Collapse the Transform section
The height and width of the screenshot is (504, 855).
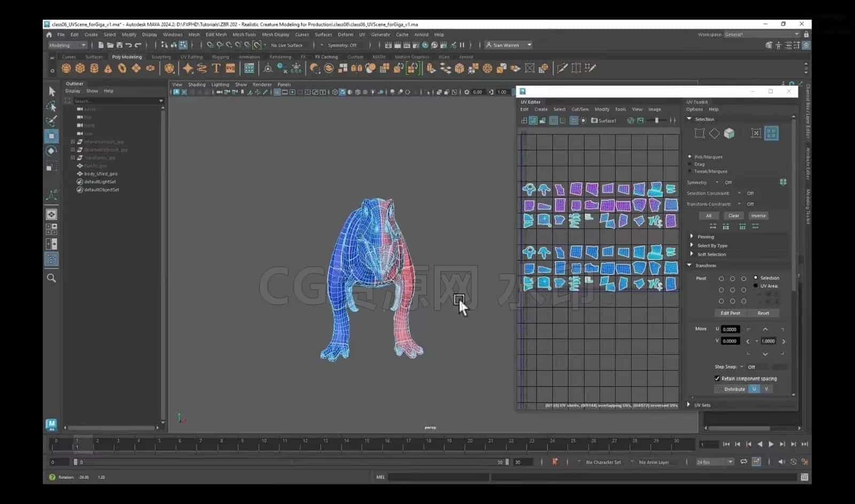tap(689, 265)
